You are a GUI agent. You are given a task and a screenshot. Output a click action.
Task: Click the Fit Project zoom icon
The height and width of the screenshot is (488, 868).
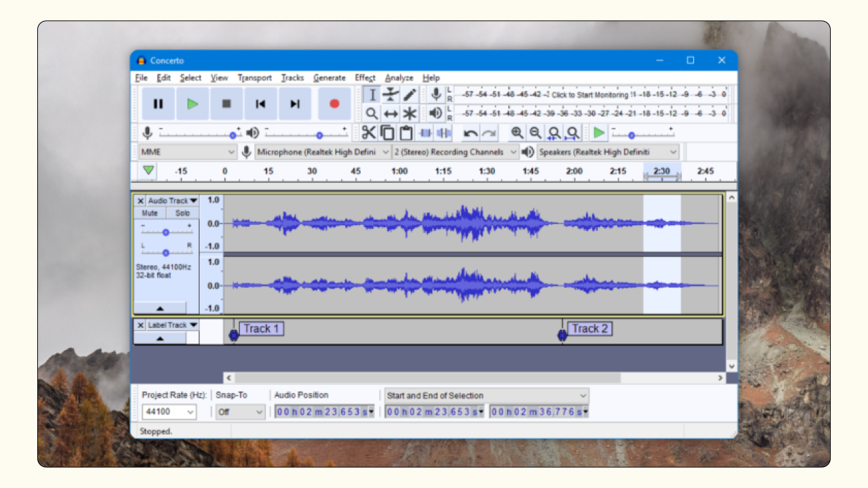[x=573, y=133]
